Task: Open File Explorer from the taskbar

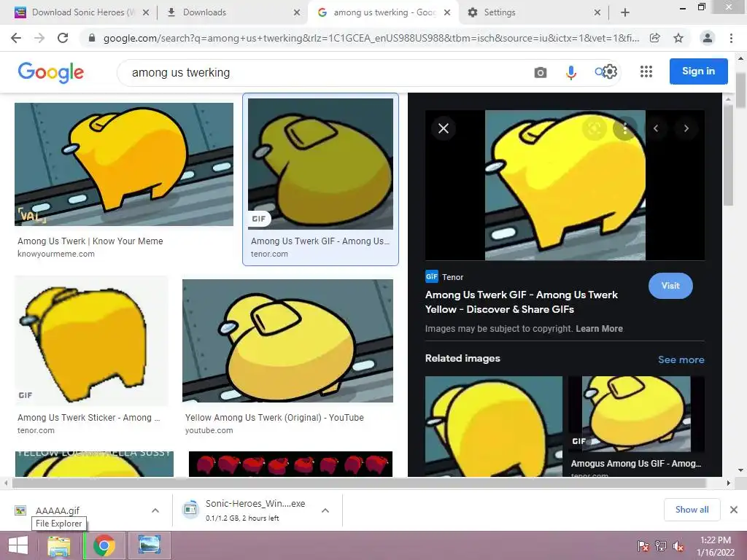Action: click(x=59, y=545)
